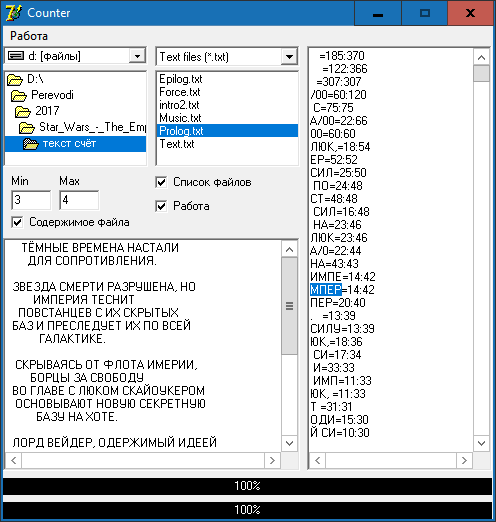Click the result line СИЛУ=13:39
496x522 pixels.
pyautogui.click(x=342, y=329)
